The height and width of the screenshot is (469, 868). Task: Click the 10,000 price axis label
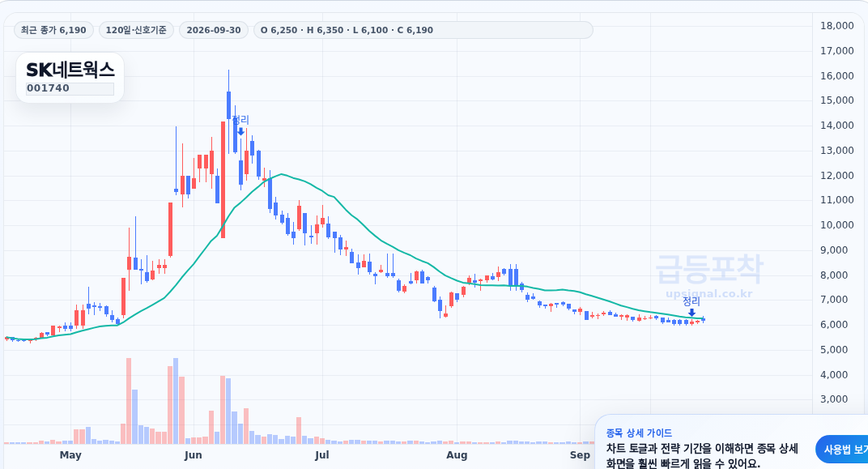point(837,225)
